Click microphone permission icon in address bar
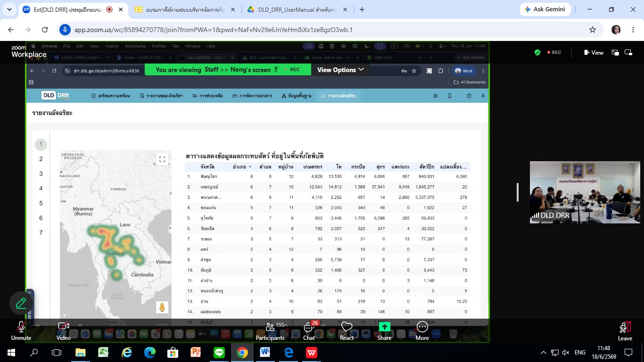The image size is (644, 362). pos(66,30)
